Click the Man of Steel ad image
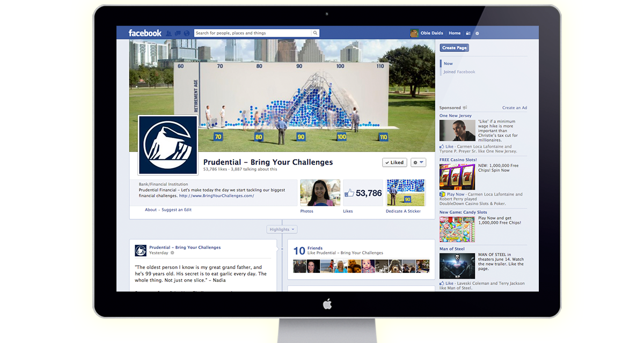The width and height of the screenshot is (644, 343). click(x=457, y=266)
